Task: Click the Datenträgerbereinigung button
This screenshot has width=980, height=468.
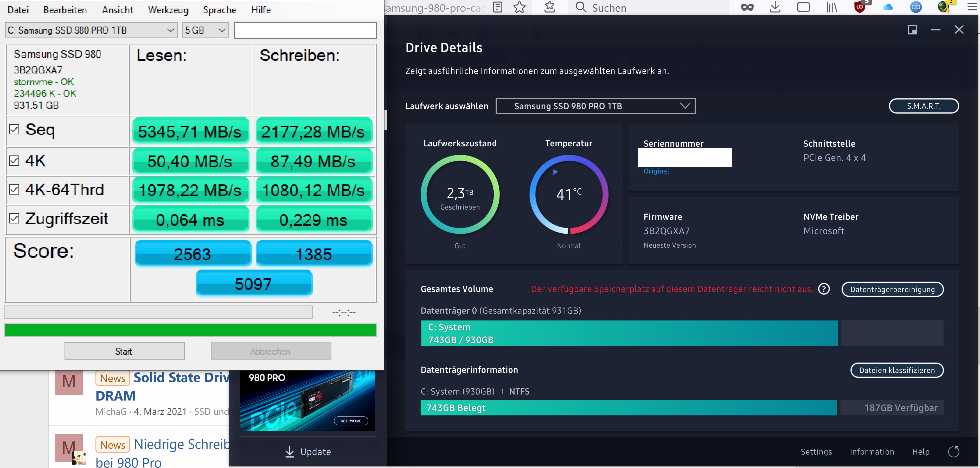Action: (892, 289)
